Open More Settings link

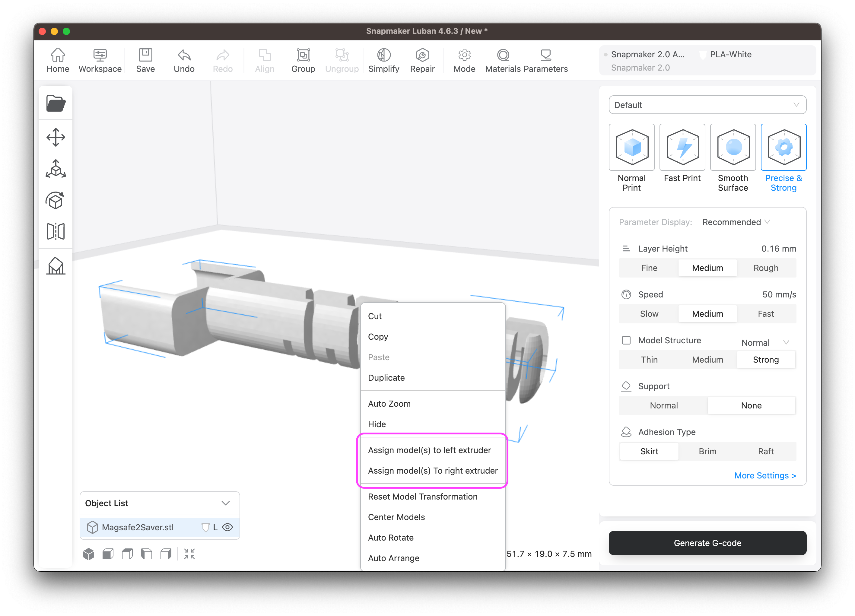click(765, 475)
